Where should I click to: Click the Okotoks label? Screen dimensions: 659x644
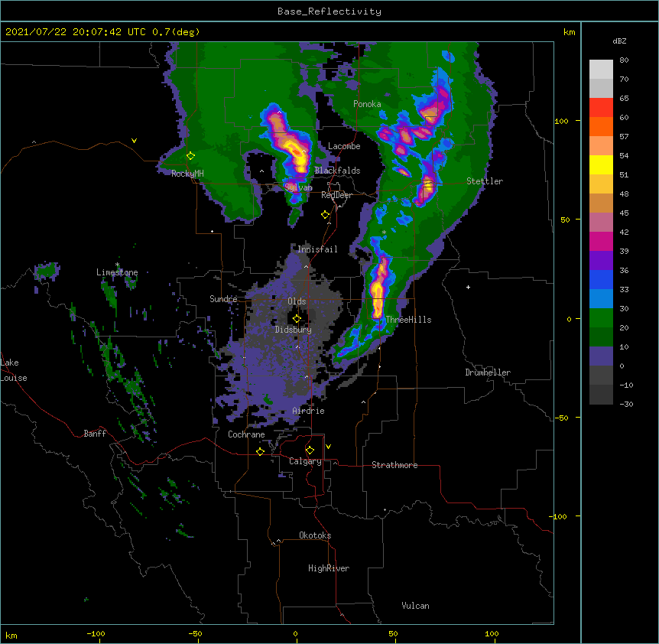[315, 535]
